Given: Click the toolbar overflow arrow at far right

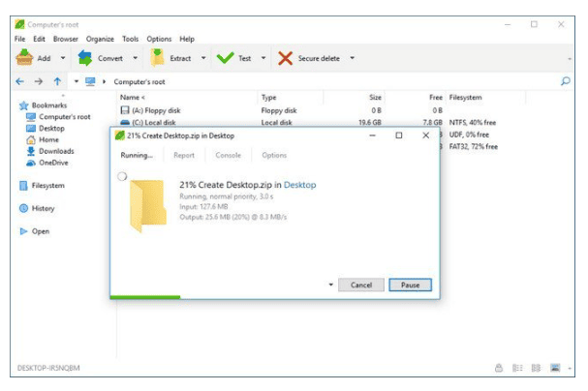Looking at the screenshot, I should 570,59.
